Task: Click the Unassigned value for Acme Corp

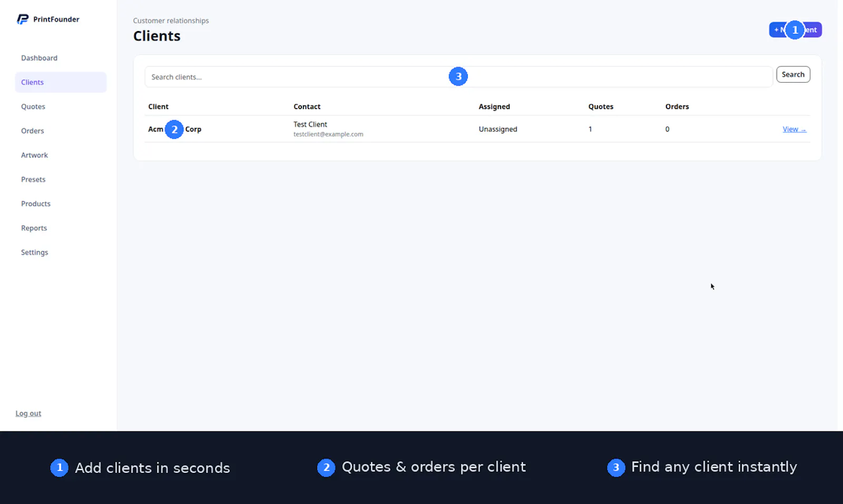Action: [x=498, y=129]
